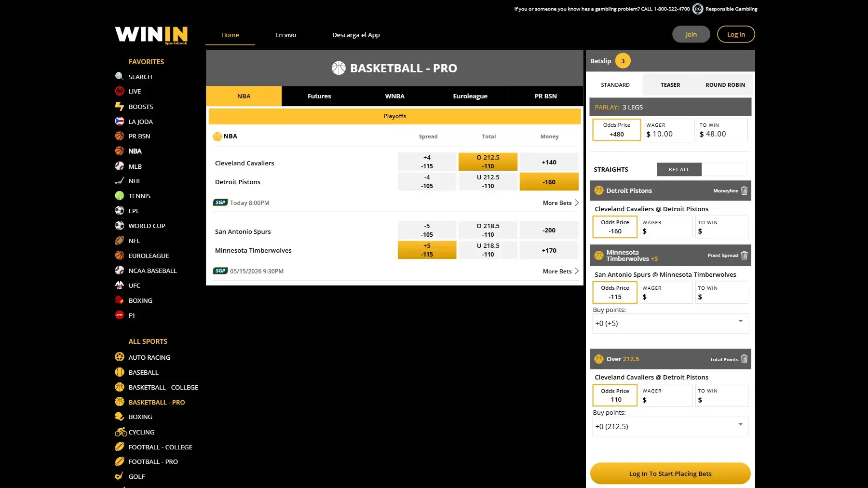This screenshot has height=488, width=868.
Task: Open the Live icon in sidebar
Action: click(120, 91)
